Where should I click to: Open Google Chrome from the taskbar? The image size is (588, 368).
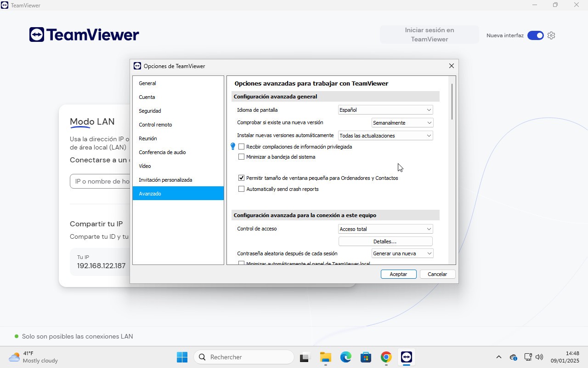coord(386,357)
